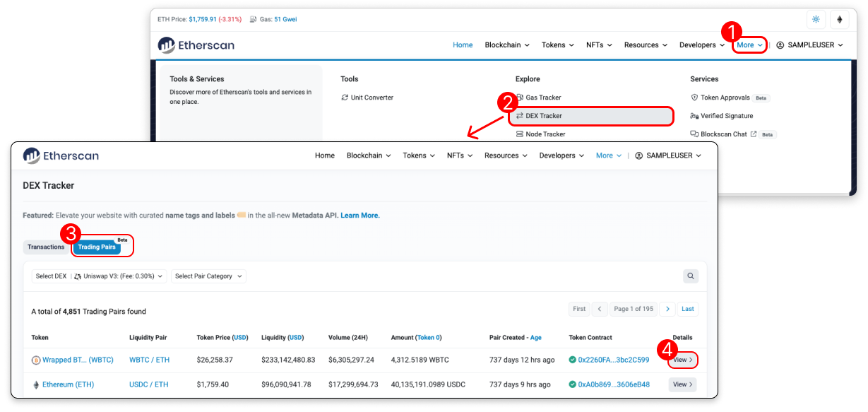This screenshot has width=868, height=412.
Task: Expand the Select DEX Uniswap V3 dropdown
Action: pos(100,276)
